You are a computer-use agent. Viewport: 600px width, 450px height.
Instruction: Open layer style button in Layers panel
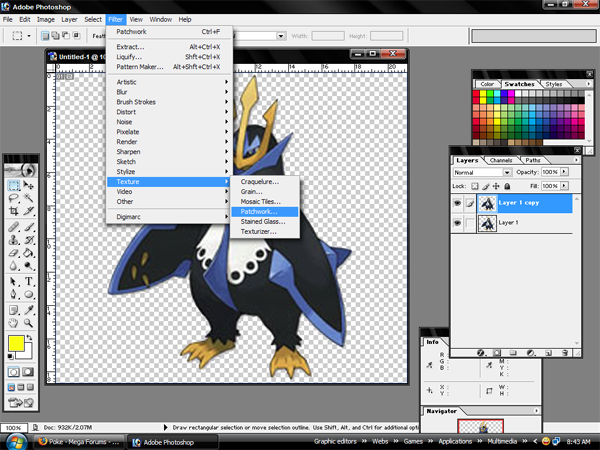click(x=481, y=353)
